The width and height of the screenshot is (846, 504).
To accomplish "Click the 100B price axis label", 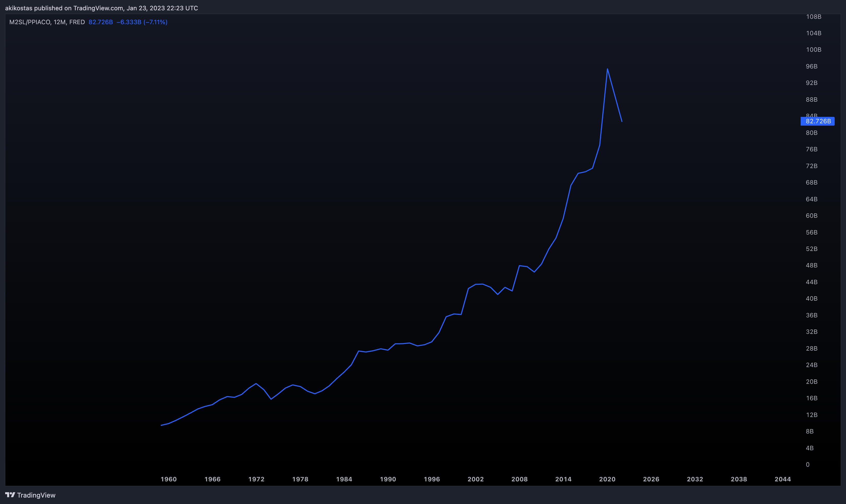I will (x=813, y=50).
